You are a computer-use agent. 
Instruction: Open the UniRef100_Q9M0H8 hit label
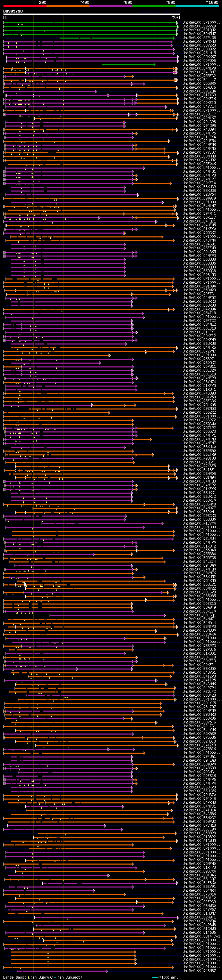(199, 41)
